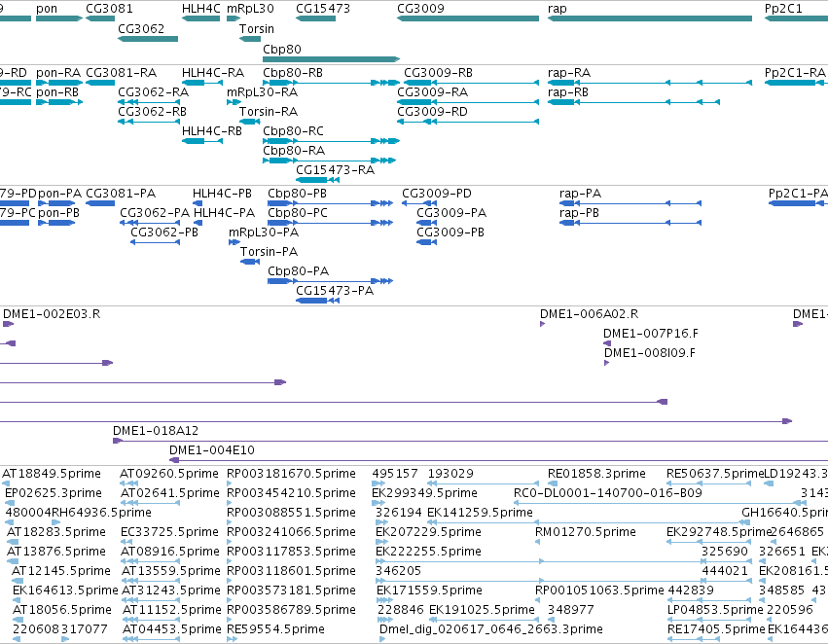Screen dimensions: 828x644
Task: Select transcript Cbp80-RB
Action: [x=293, y=73]
